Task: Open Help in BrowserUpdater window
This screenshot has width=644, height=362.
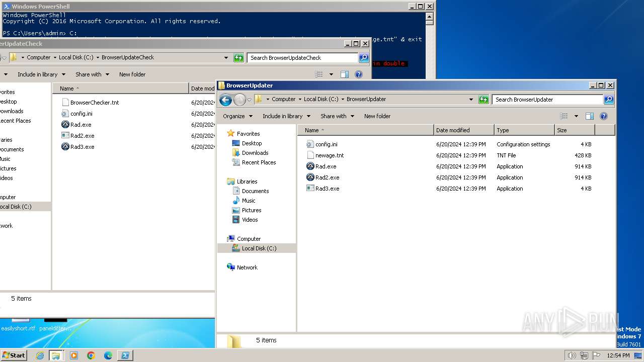Action: (604, 116)
